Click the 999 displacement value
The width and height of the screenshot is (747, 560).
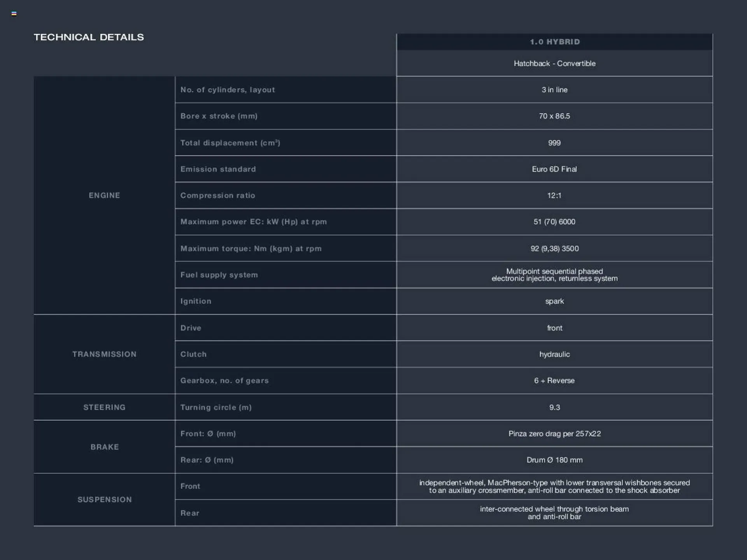pyautogui.click(x=554, y=143)
